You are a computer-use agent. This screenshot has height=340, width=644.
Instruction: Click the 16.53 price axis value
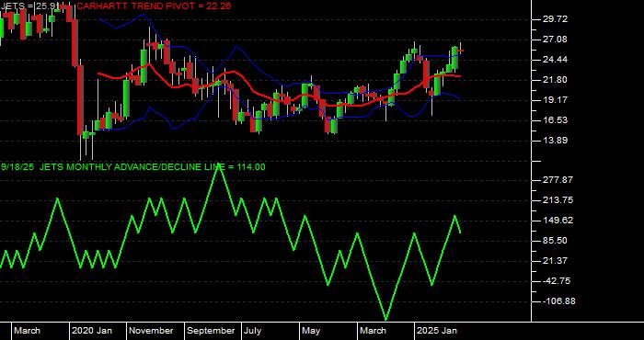pyautogui.click(x=555, y=120)
